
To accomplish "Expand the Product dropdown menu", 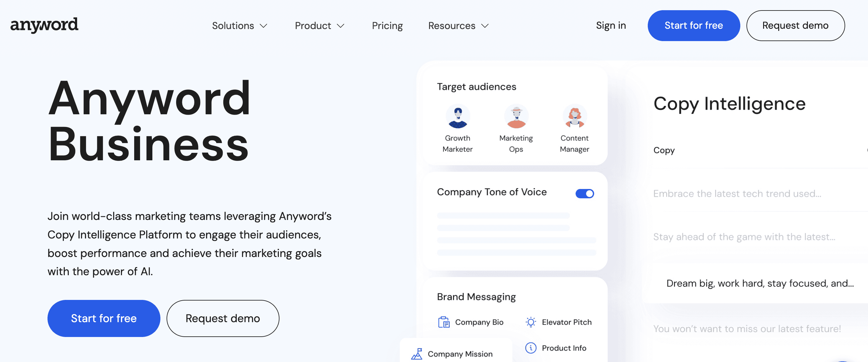I will (x=320, y=25).
